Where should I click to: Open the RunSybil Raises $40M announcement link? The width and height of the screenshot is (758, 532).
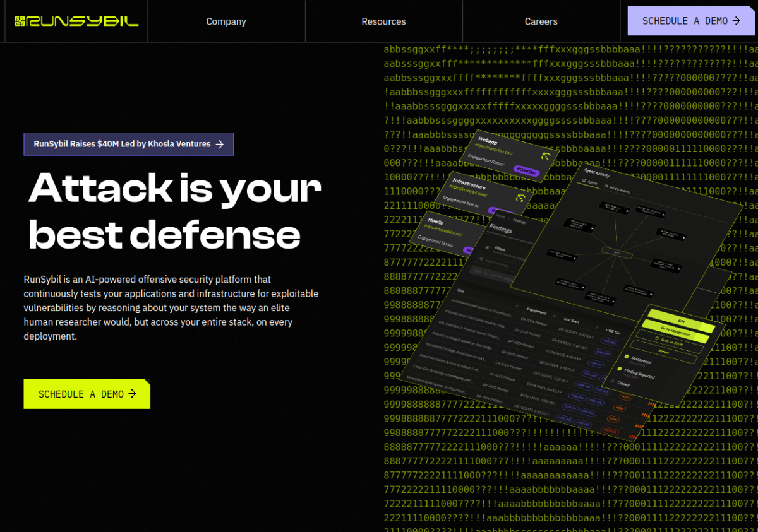[x=129, y=144]
